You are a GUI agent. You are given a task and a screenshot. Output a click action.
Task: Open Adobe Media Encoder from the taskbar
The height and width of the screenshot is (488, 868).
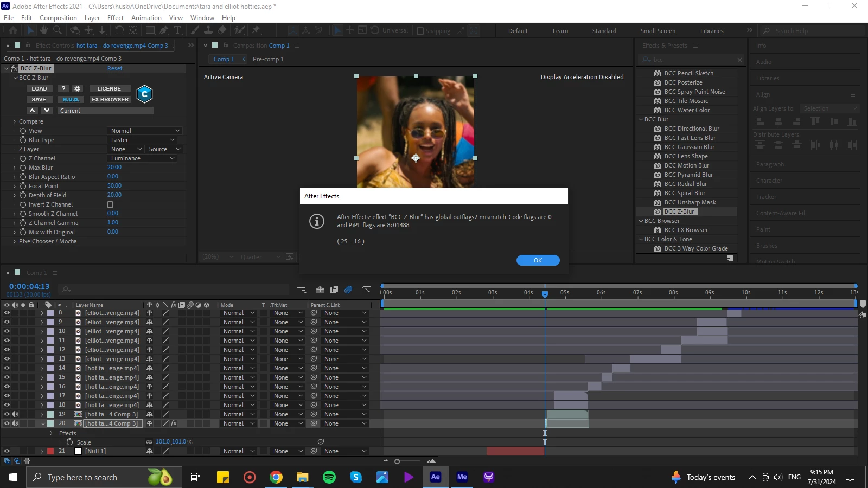(462, 477)
